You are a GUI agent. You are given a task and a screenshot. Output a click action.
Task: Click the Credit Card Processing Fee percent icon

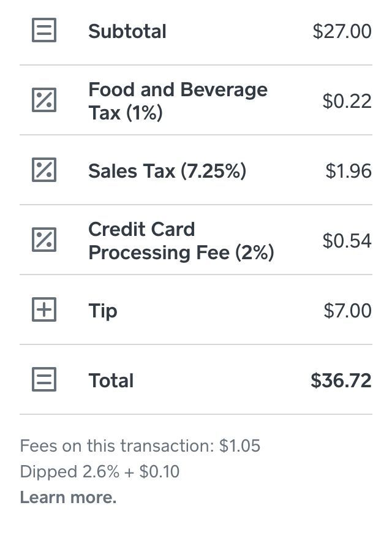coord(44,240)
